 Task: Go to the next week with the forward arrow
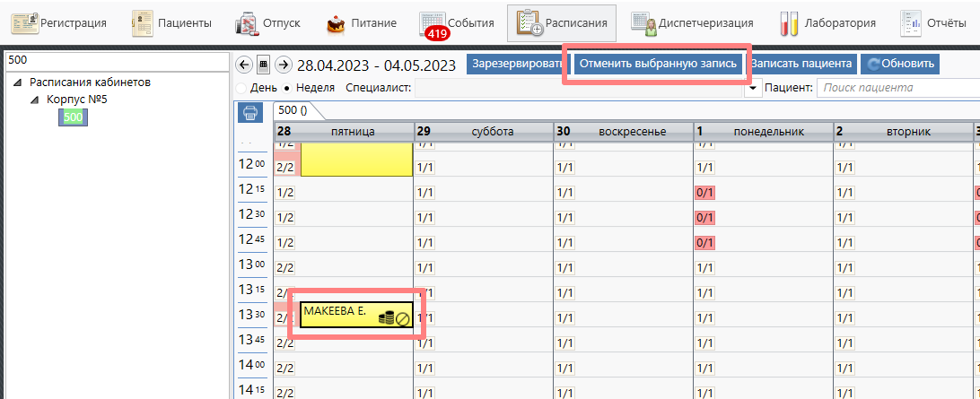coord(283,65)
